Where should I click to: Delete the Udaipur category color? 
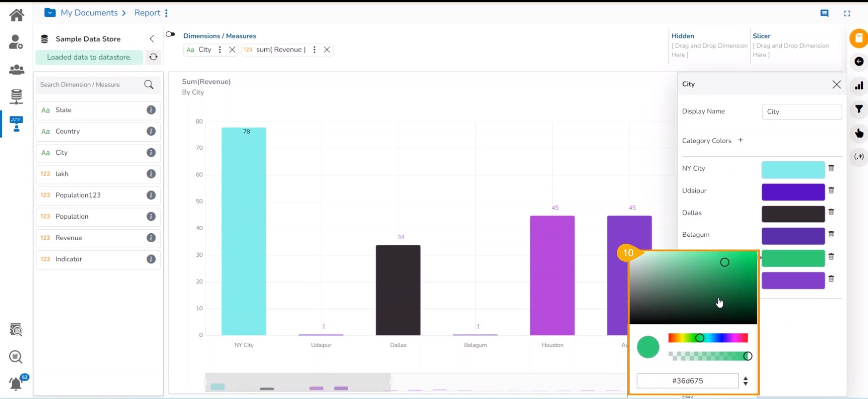[x=831, y=190]
